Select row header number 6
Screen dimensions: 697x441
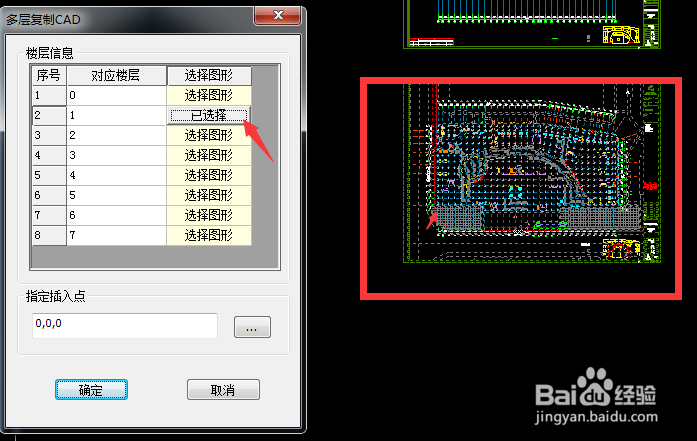click(x=49, y=195)
